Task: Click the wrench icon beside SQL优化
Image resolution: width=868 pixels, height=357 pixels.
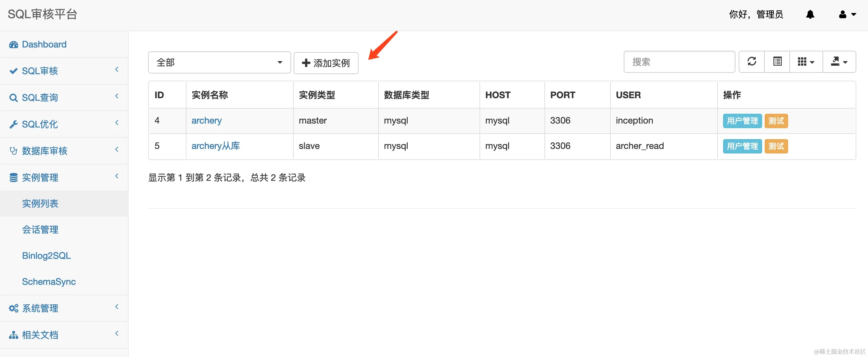Action: pos(13,124)
